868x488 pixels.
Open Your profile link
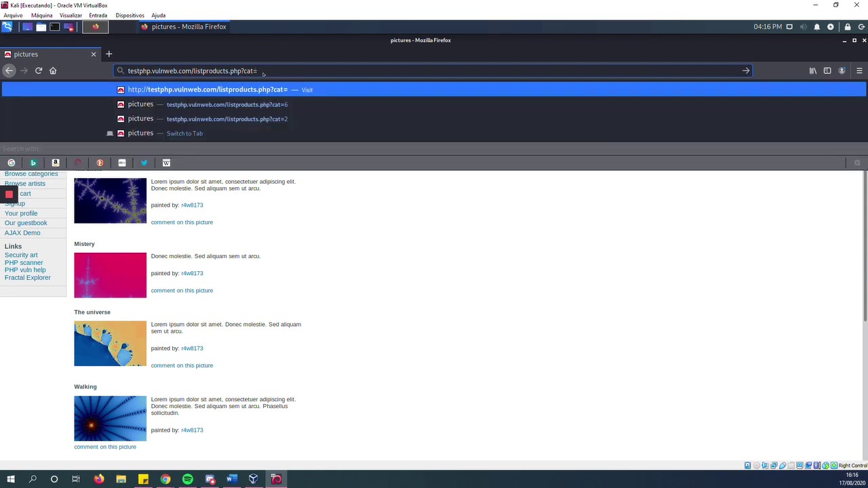pyautogui.click(x=21, y=213)
